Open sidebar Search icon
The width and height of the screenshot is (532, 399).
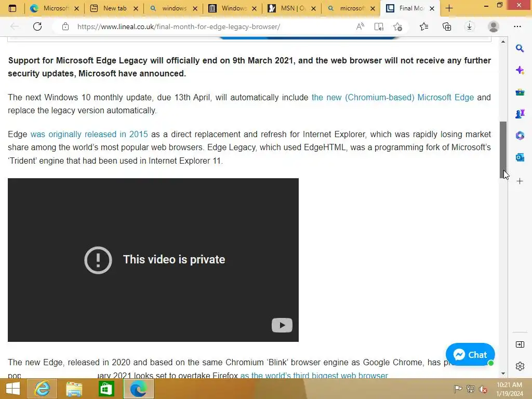520,48
